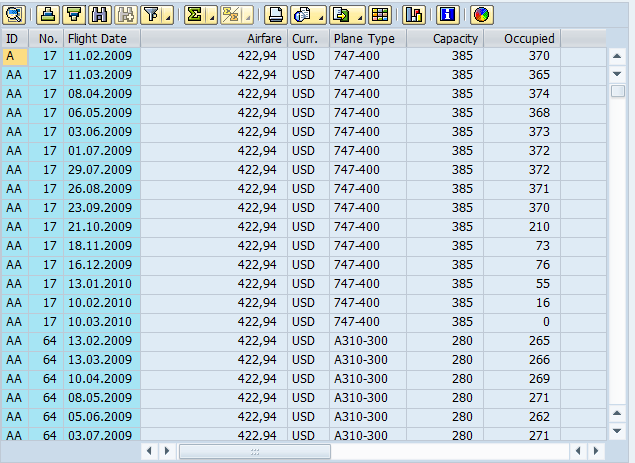
Task: Show the bar chart graphic
Action: tap(414, 15)
